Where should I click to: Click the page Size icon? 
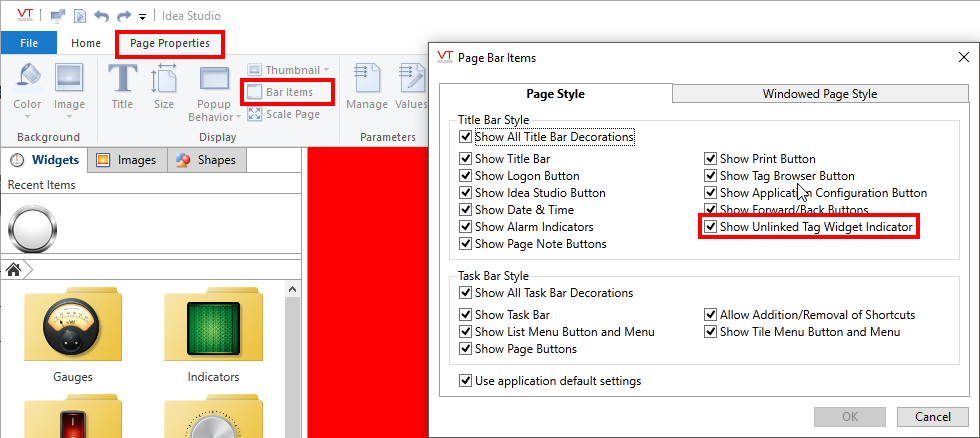coord(164,86)
